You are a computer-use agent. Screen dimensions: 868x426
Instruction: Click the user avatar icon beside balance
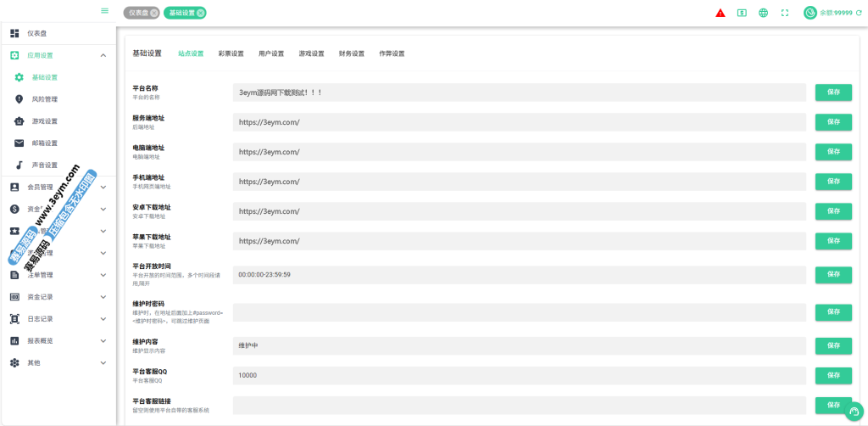[x=810, y=13]
